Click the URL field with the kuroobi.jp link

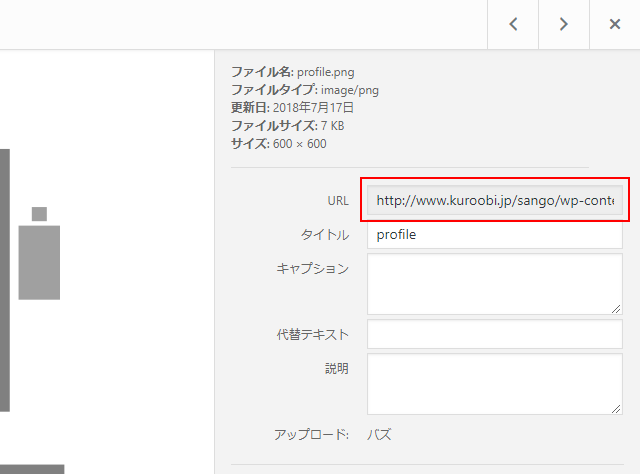[495, 200]
